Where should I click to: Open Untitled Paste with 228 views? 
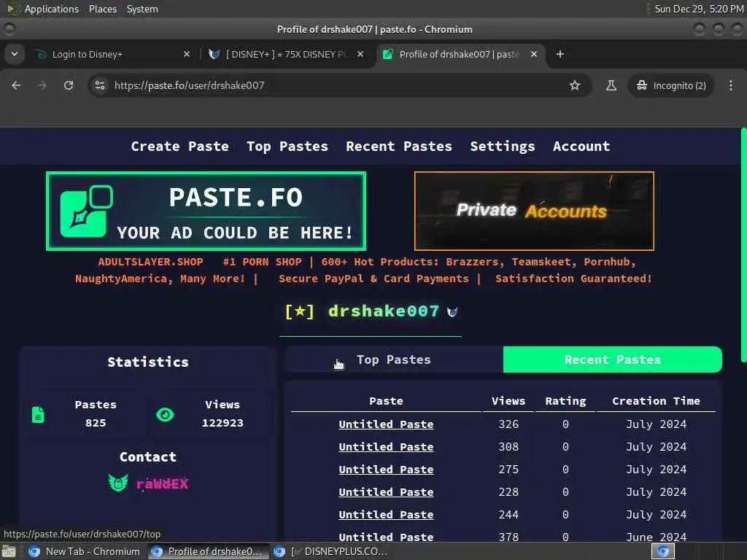click(386, 492)
